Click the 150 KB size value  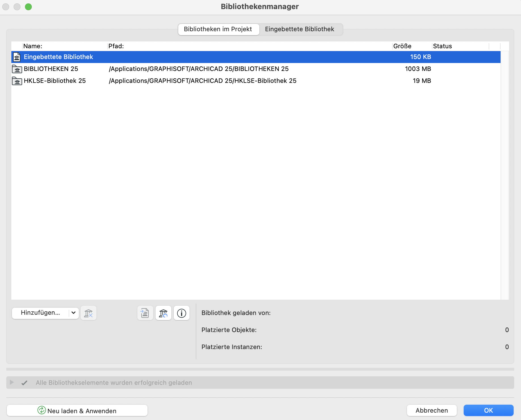[x=421, y=57]
